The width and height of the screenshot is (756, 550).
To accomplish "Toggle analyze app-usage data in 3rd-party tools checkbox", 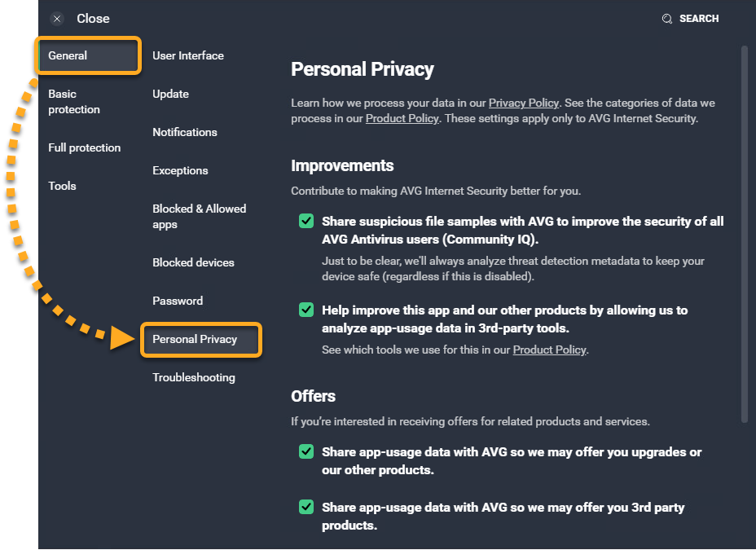I will pos(306,310).
